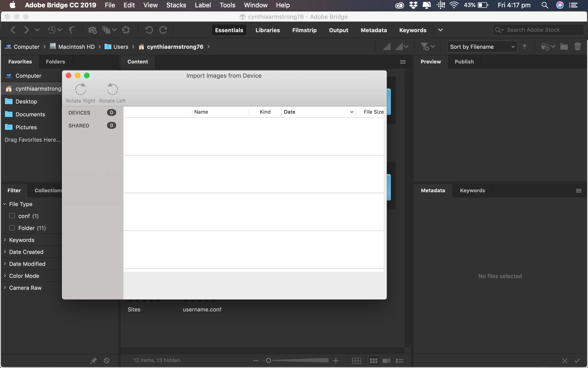Switch to thumbnails view icon
The height and width of the screenshot is (368, 588).
pyautogui.click(x=373, y=361)
